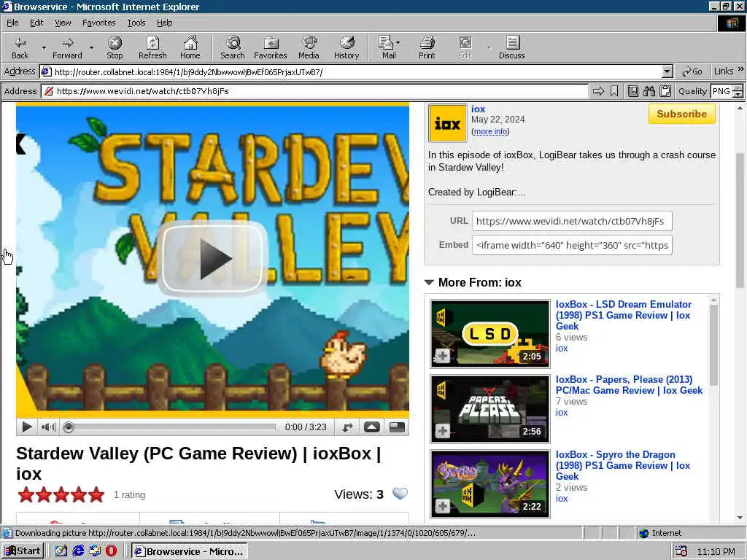Add Papers, Please video with plus icon
The image size is (747, 560).
[x=442, y=431]
